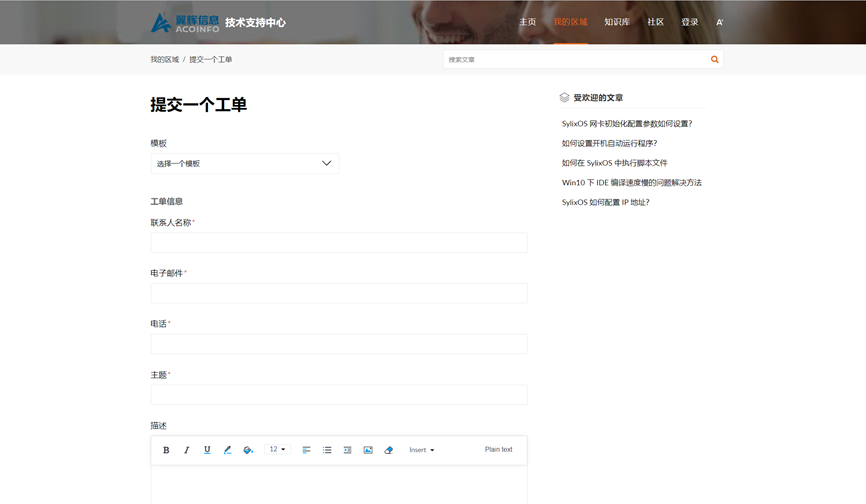The height and width of the screenshot is (504, 866).
Task: Click the 电子邮件 input field
Action: [x=338, y=293]
